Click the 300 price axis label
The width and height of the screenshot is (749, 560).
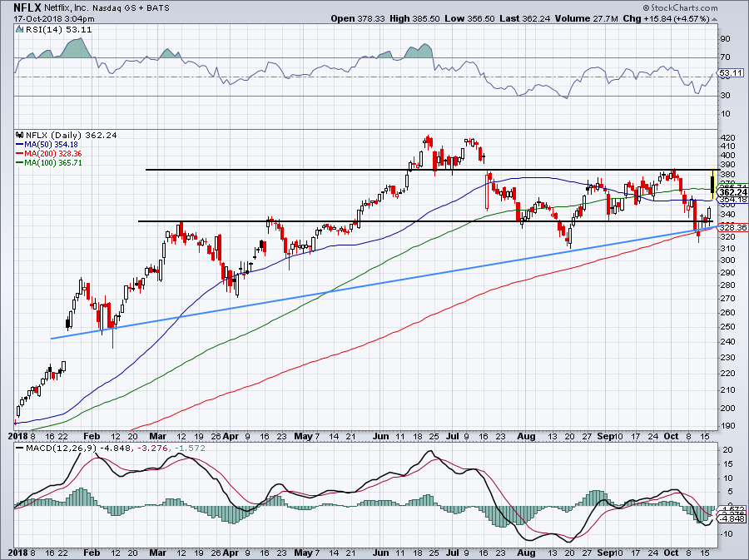coord(728,260)
